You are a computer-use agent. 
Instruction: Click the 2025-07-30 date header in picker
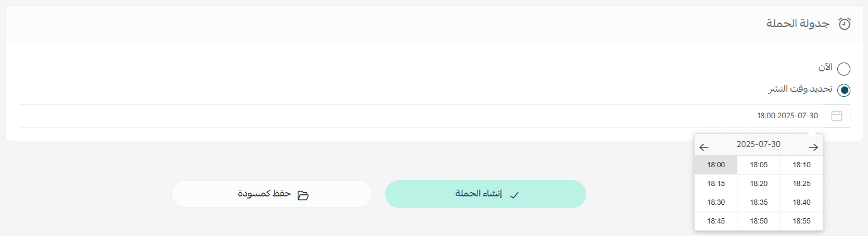click(x=758, y=144)
